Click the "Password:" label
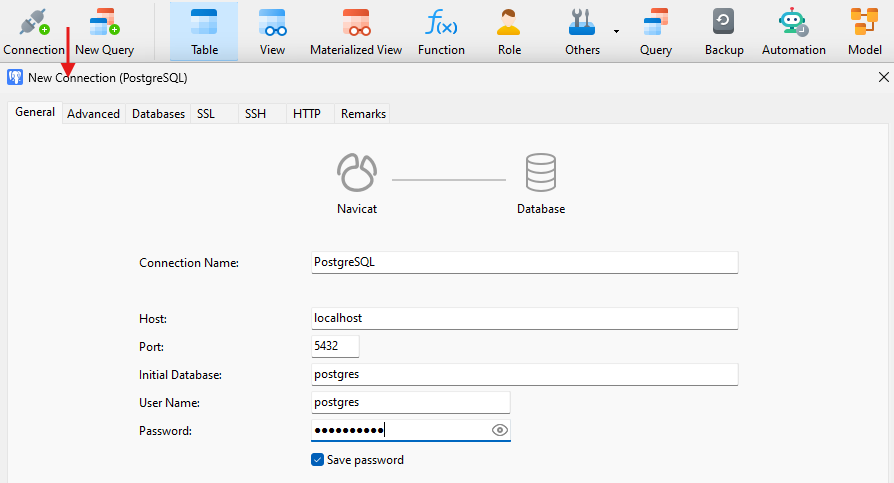 click(165, 431)
